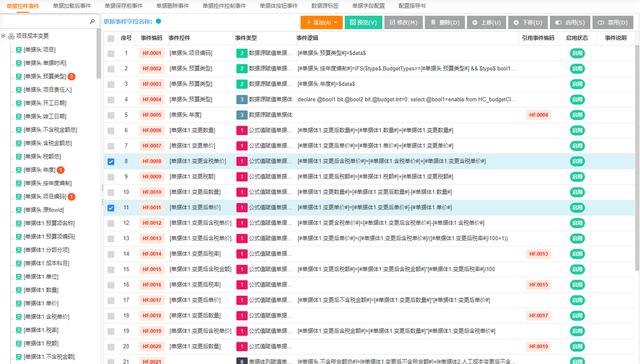Click the gray 删除(D) button
Image resolution: width=640 pixels, height=364 pixels.
pos(444,22)
